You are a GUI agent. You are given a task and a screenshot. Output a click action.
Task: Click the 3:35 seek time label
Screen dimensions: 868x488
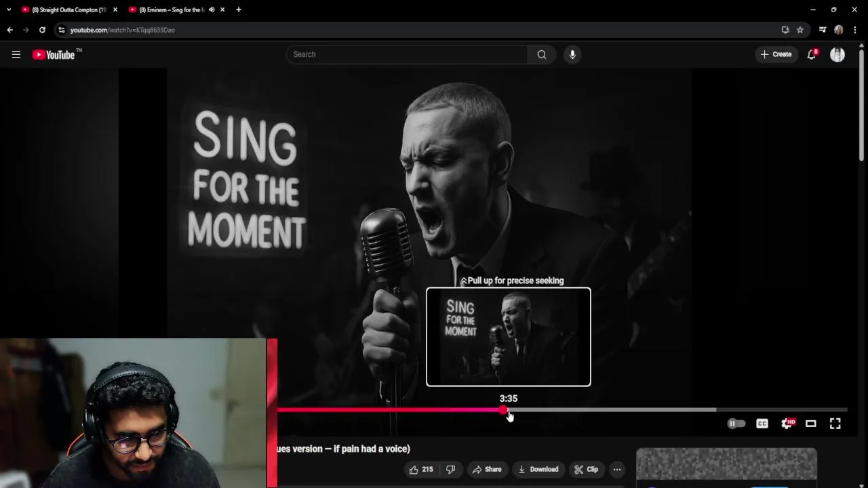point(509,399)
